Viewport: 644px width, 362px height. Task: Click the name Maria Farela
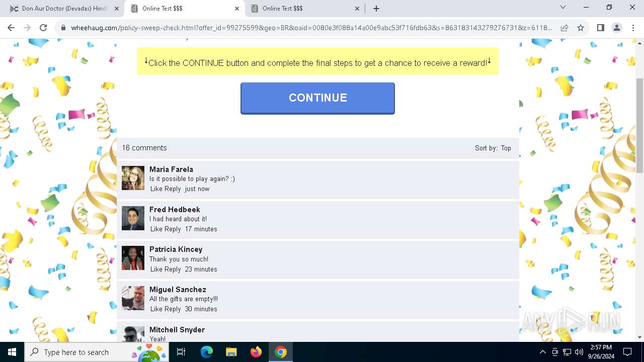(x=171, y=169)
